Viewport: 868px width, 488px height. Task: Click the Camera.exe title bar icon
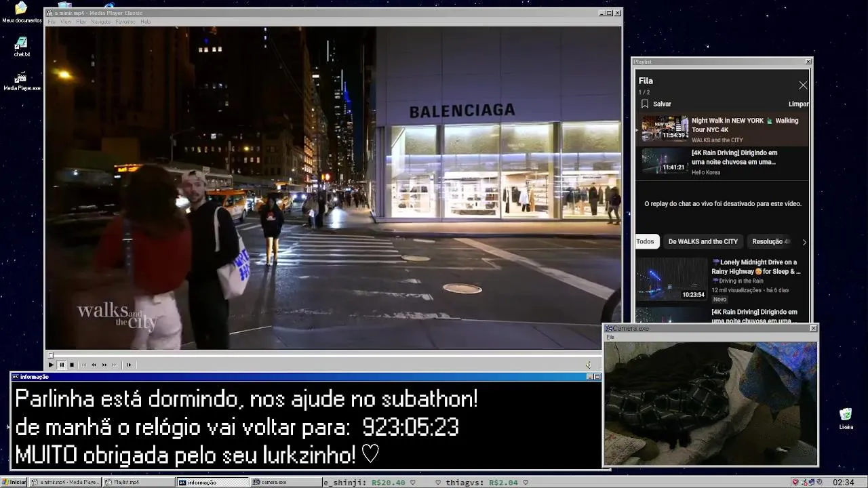point(609,328)
